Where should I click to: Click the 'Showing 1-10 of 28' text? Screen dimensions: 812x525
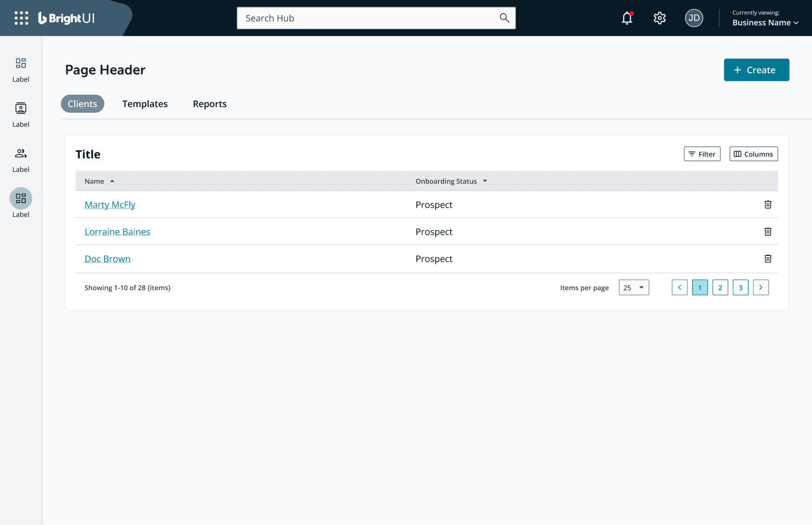tap(127, 288)
